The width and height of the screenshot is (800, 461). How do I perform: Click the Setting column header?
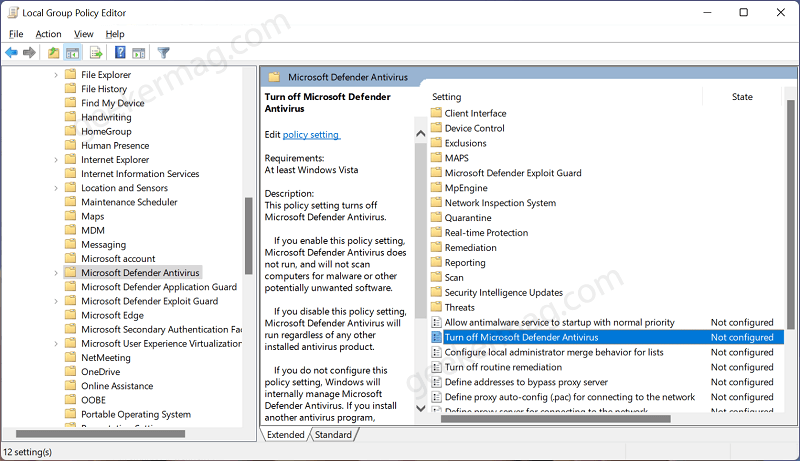pyautogui.click(x=446, y=96)
